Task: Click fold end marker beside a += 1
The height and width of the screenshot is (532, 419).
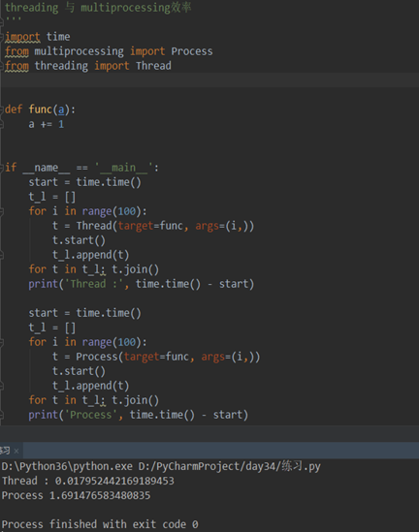Action: point(2,124)
